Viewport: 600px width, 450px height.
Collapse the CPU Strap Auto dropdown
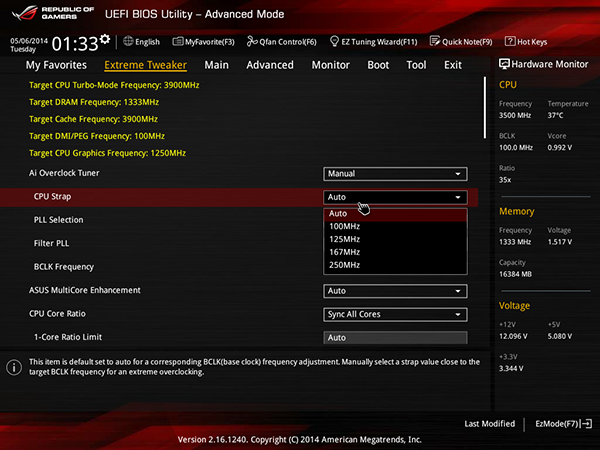395,197
